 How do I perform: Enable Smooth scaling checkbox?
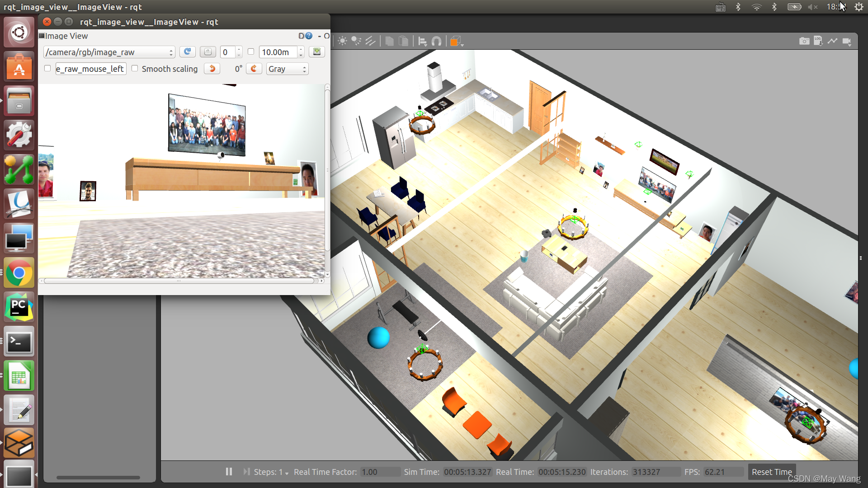point(135,69)
